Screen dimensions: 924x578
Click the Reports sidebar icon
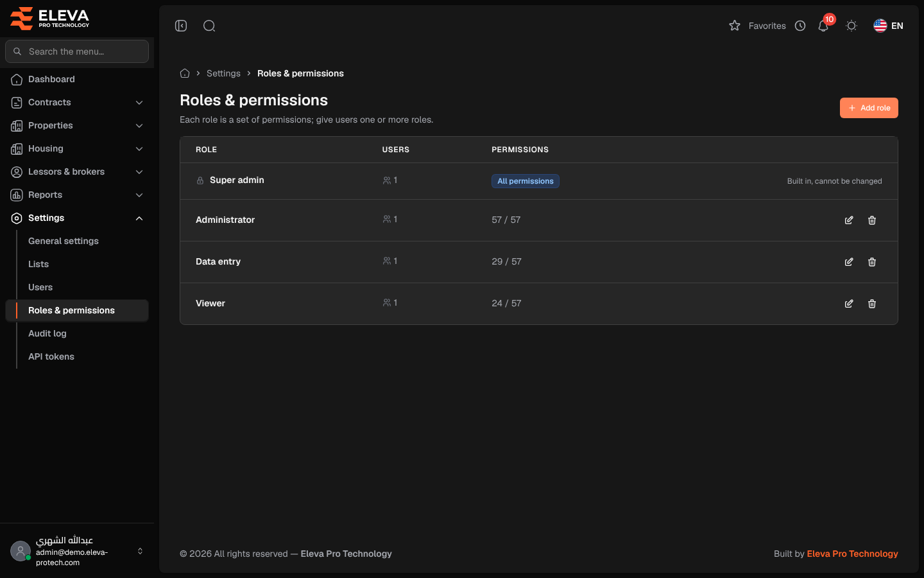[17, 195]
